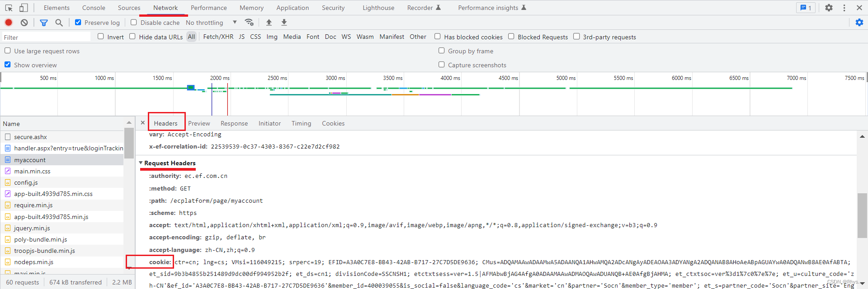This screenshot has width=868, height=289.
Task: Close the request details panel
Action: (x=143, y=123)
